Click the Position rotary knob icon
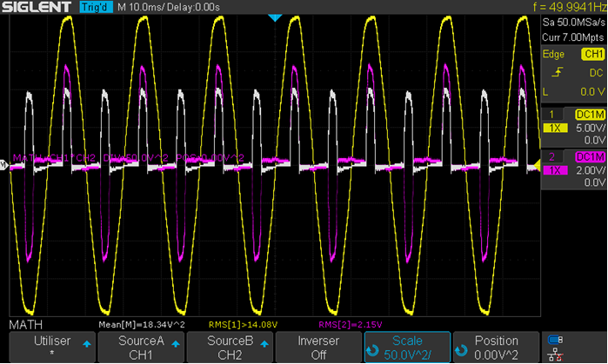This screenshot has height=364, width=608. (x=461, y=350)
